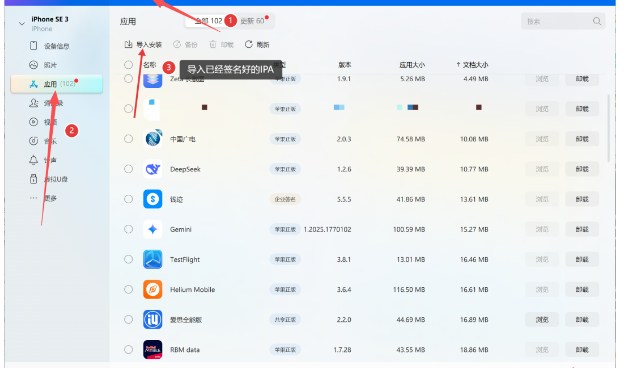
Task: Uninstall Gemini with its 卸载 button
Action: pos(582,229)
